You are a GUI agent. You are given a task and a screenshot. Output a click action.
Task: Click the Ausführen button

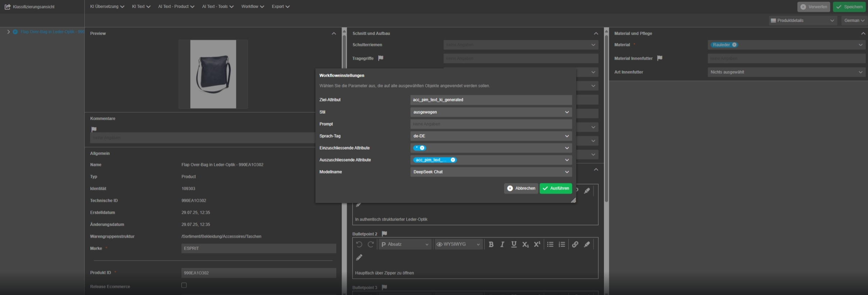(x=555, y=188)
